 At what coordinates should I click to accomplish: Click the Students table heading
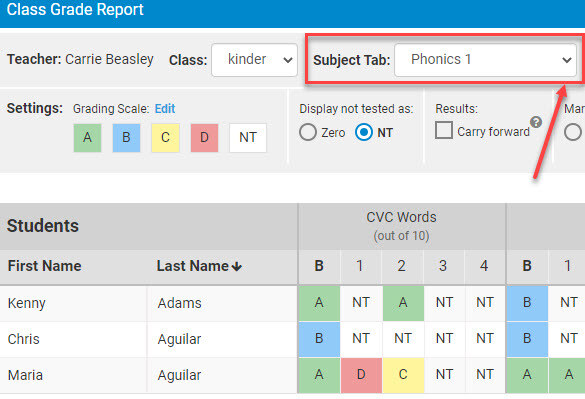[x=43, y=226]
